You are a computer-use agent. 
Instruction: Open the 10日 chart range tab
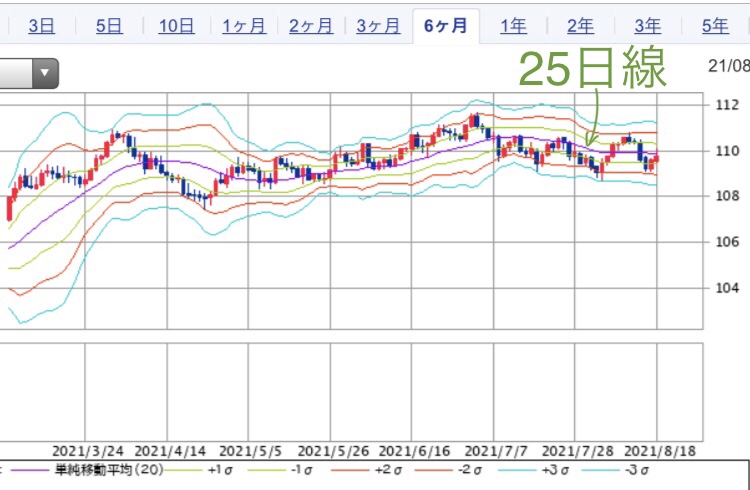pyautogui.click(x=176, y=26)
